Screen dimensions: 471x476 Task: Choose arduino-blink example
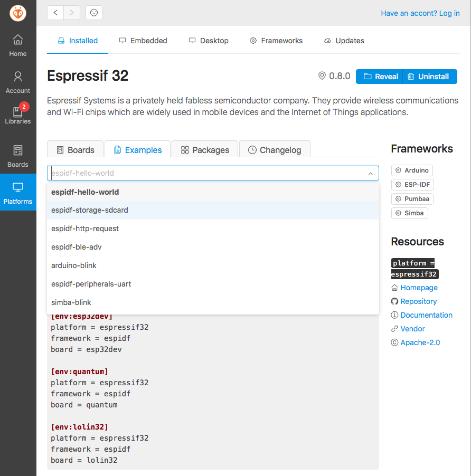213,265
